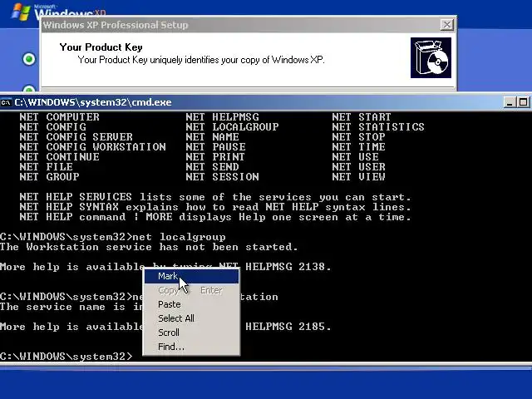The image size is (532, 399).
Task: Click the top green setup step indicator
Action: point(29,59)
